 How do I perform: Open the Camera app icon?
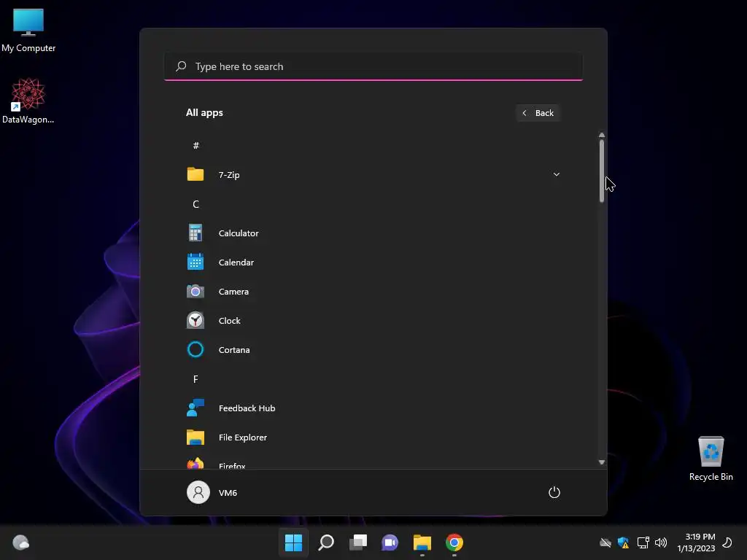(x=196, y=291)
